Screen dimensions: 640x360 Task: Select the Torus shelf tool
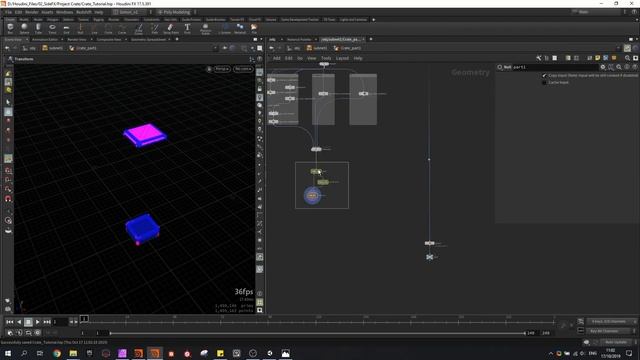tap(52, 28)
